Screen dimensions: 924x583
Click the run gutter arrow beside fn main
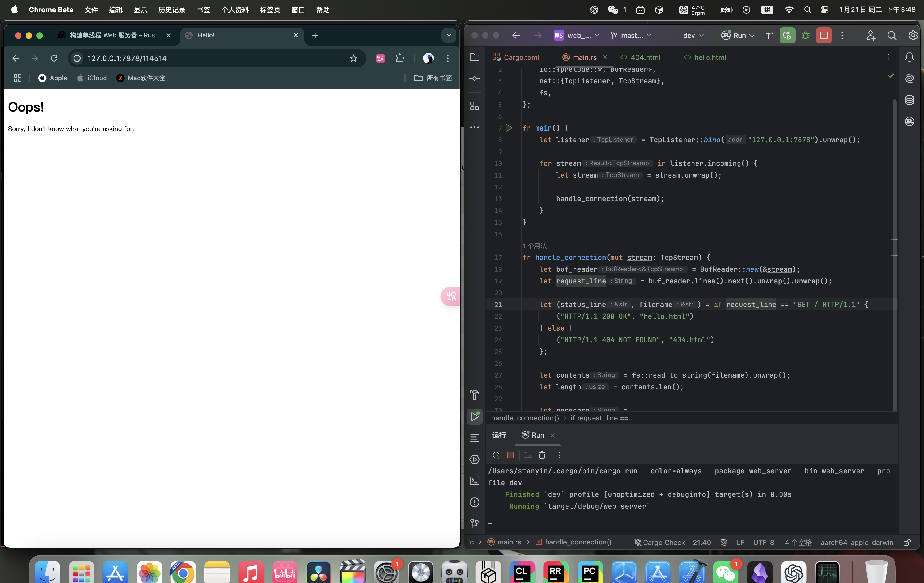tap(509, 128)
